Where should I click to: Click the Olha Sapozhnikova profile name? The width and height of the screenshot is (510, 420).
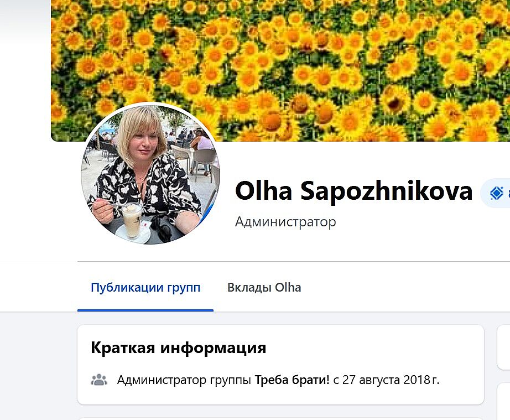(353, 191)
